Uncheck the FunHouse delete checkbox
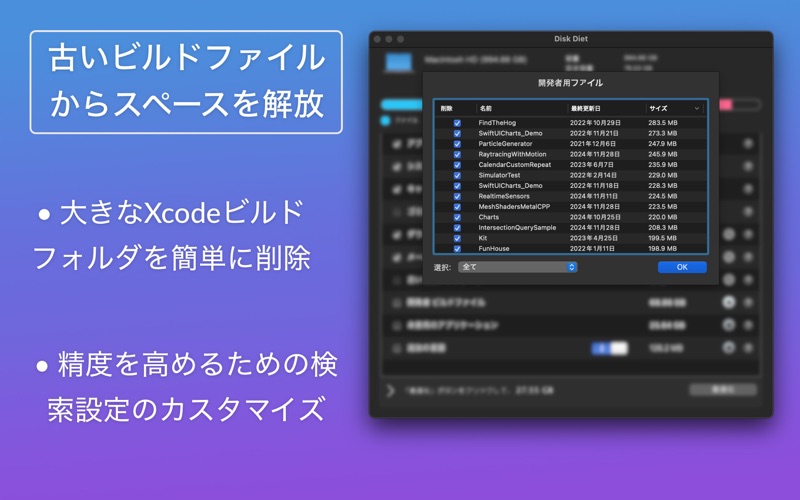Image resolution: width=800 pixels, height=500 pixels. tap(457, 248)
